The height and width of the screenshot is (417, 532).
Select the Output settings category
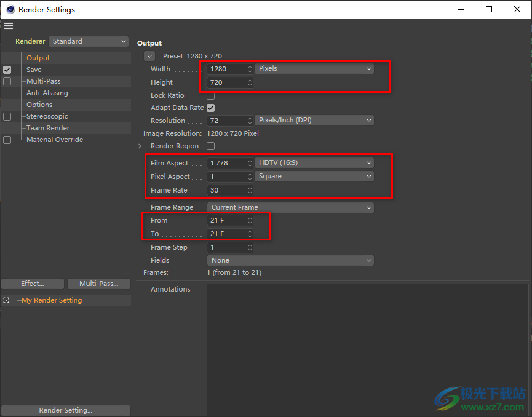(x=38, y=58)
